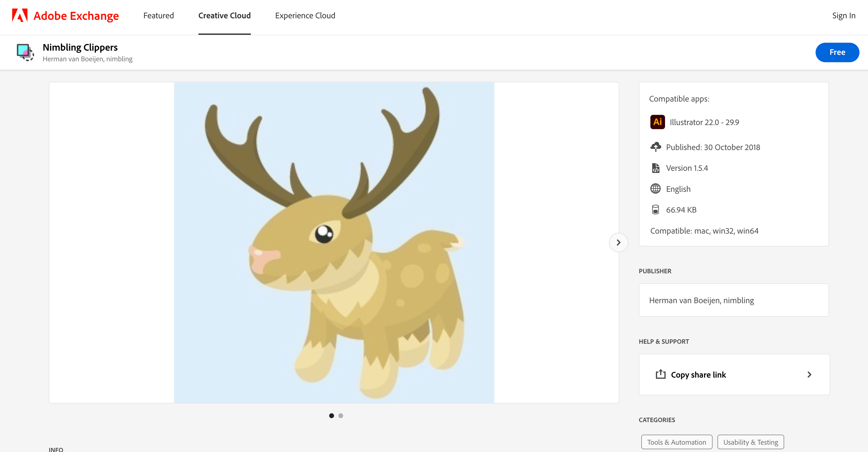Click the published cloud icon
This screenshot has width=868, height=452.
pyautogui.click(x=656, y=147)
